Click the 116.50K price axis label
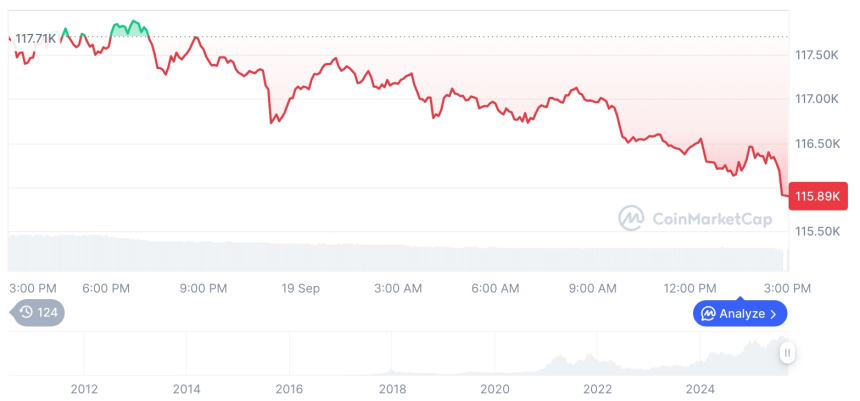Viewport: 860px width, 401px height. tap(816, 144)
